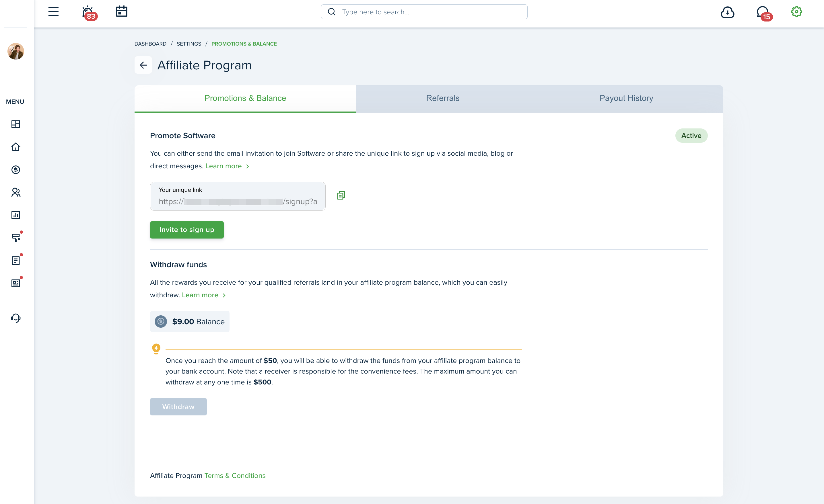The width and height of the screenshot is (824, 504).
Task: Open settings with the gear icon
Action: (796, 11)
